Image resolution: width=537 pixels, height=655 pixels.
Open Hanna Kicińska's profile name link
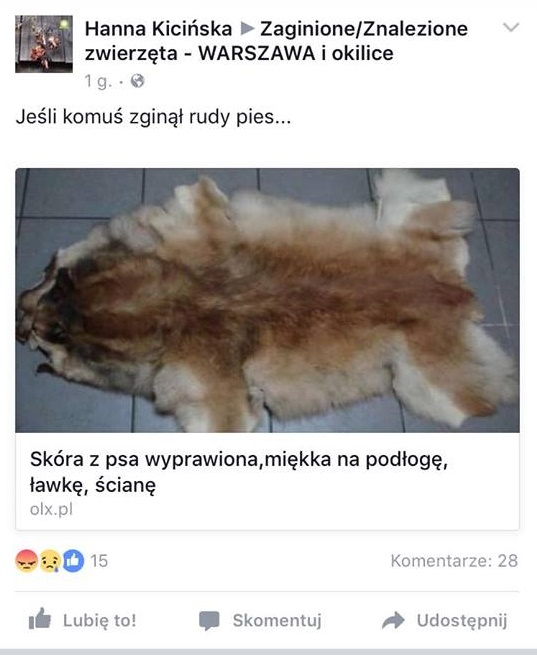click(x=158, y=29)
